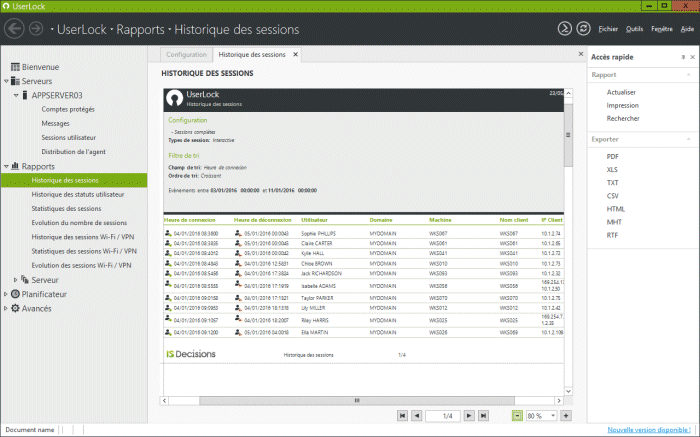Open Historique des sessions Wi-Fi / VPN
The width and height of the screenshot is (700, 437).
coord(83,237)
